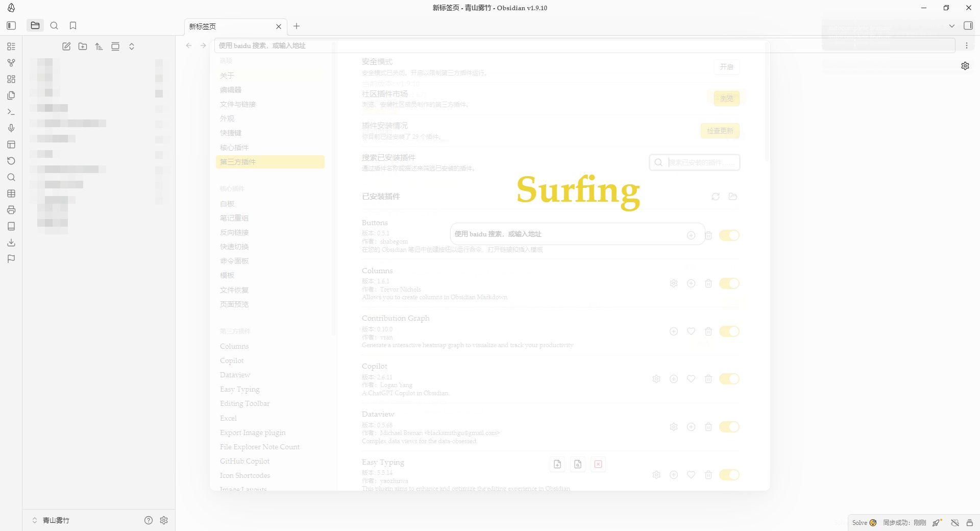Switch to the 新标签页 tab
Viewport: 980px width, 531px height.
click(x=230, y=27)
